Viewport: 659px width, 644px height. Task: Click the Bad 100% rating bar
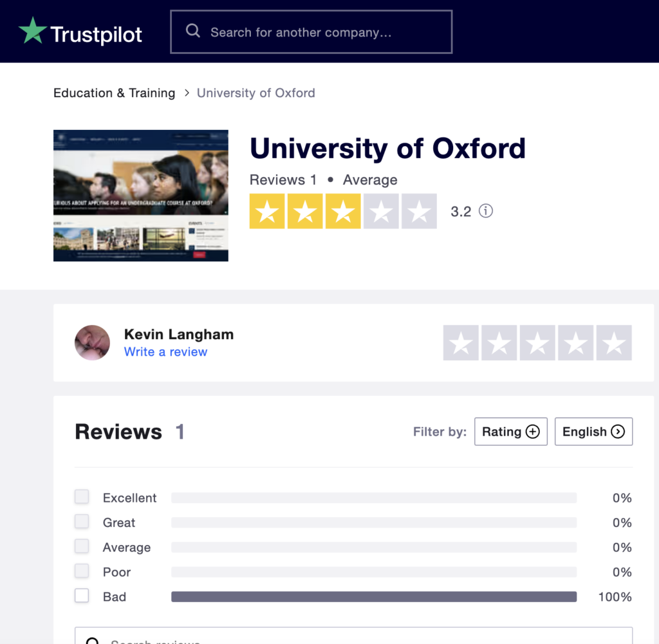pyautogui.click(x=374, y=596)
